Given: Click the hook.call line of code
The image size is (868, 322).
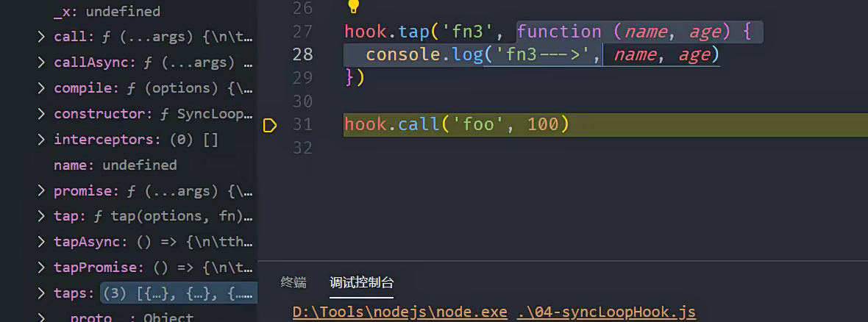Looking at the screenshot, I should click(456, 125).
